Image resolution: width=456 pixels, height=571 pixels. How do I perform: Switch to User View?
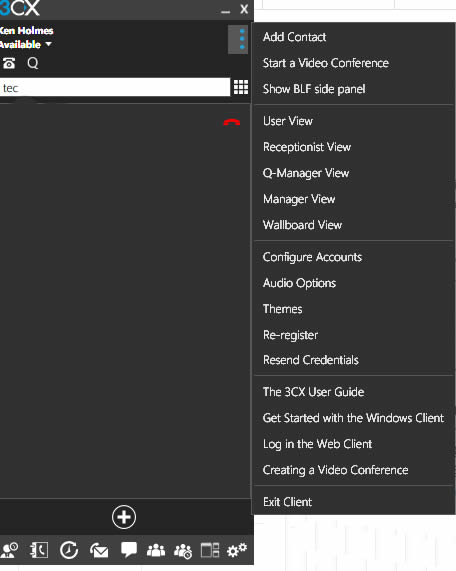(288, 121)
